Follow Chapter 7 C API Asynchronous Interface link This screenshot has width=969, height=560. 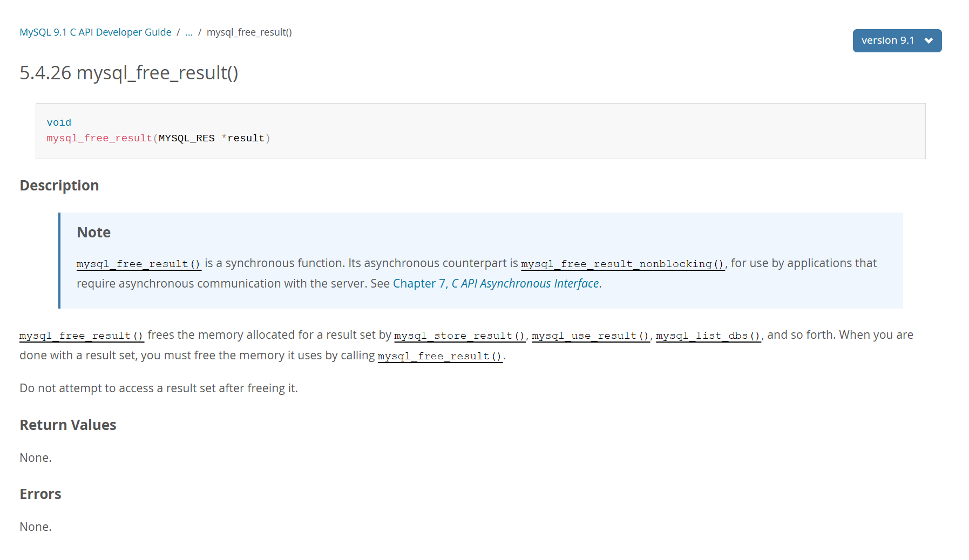[496, 284]
